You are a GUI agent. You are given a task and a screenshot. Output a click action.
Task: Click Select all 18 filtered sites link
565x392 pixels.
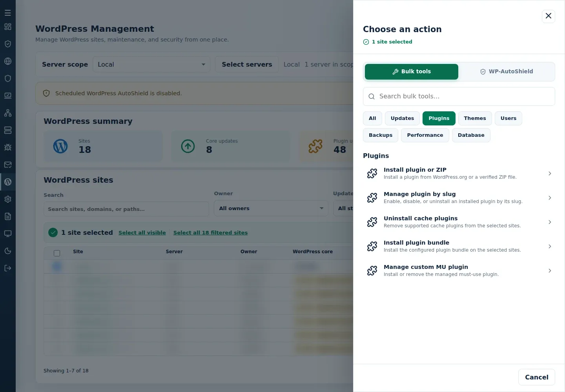point(210,233)
